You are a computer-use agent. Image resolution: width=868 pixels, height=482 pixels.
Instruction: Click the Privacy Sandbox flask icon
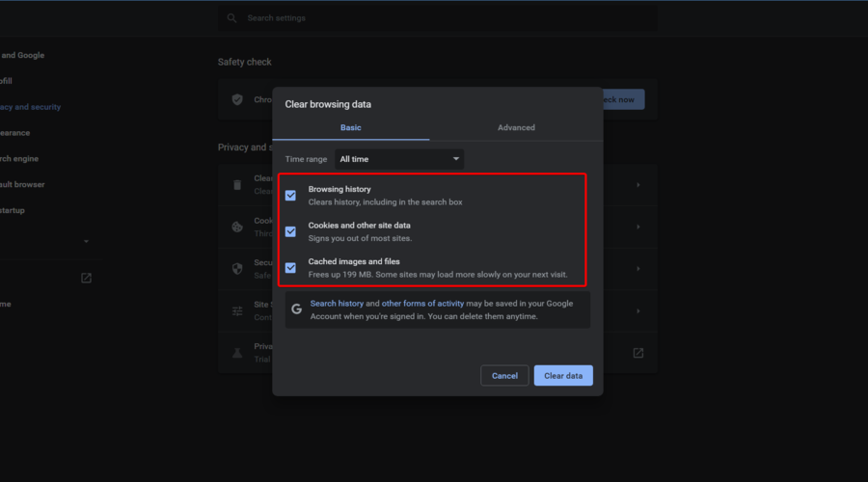pyautogui.click(x=237, y=353)
